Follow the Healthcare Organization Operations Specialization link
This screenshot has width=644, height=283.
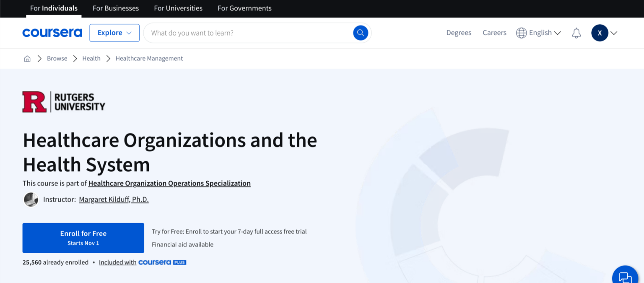click(x=169, y=183)
